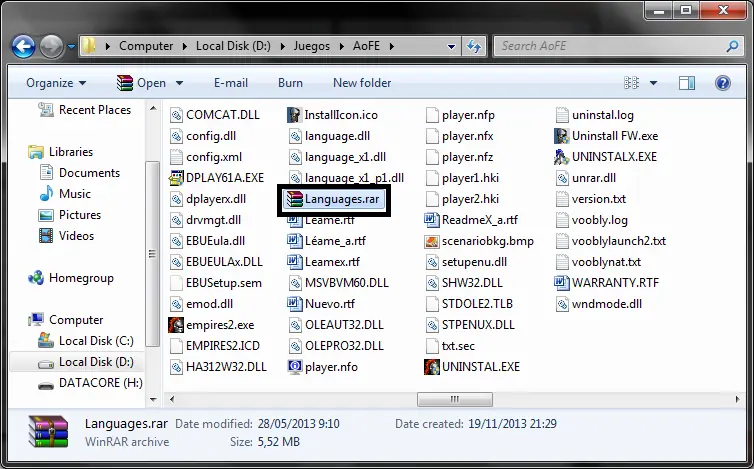Select the Uninstall FW.exe icon
This screenshot has height=469, width=754.
[x=561, y=136]
